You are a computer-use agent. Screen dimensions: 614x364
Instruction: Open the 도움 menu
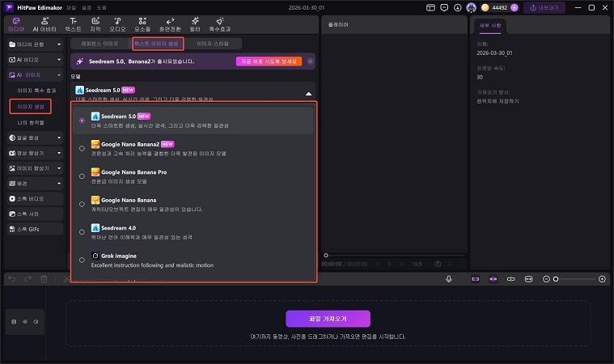101,8
